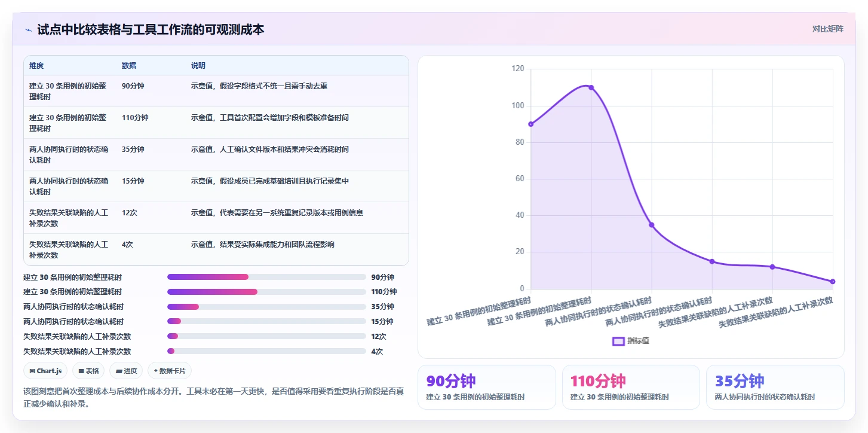
Task: Open the 35分钟 data card
Action: [775, 387]
